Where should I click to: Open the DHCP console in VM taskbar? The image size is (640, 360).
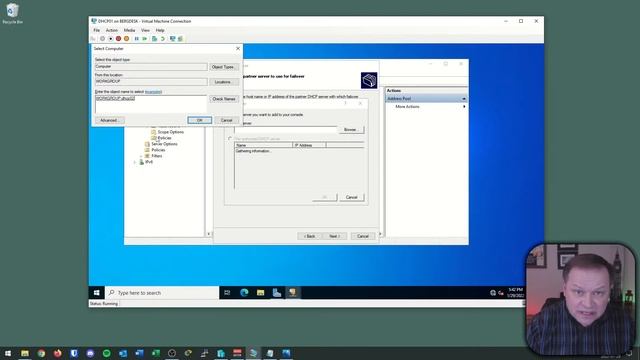[293, 293]
